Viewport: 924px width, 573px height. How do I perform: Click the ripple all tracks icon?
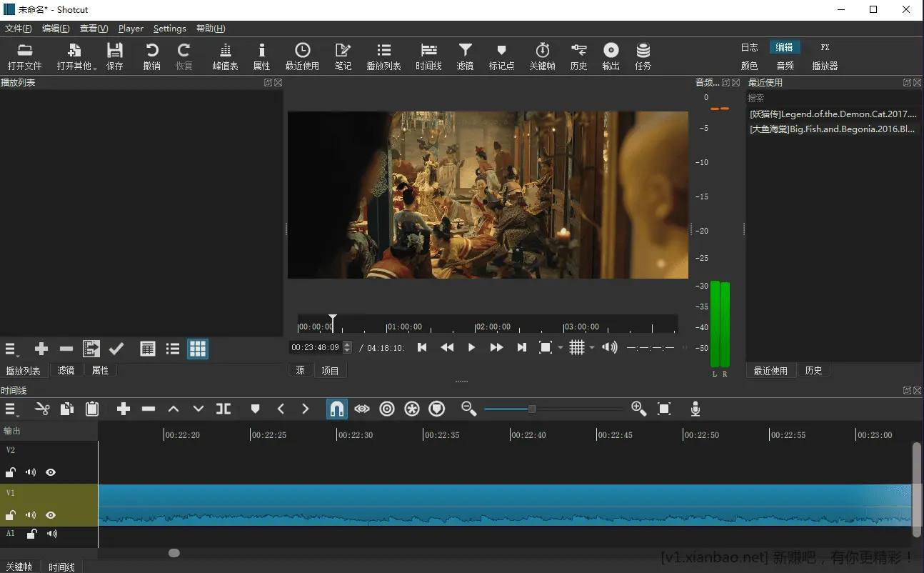pyautogui.click(x=412, y=409)
